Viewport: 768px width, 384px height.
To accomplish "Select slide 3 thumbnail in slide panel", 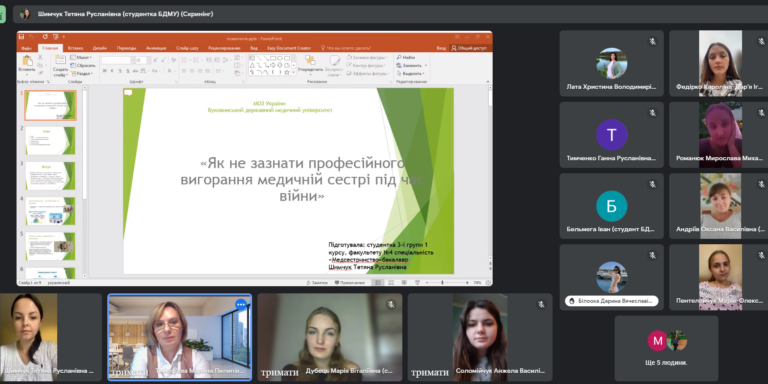I will pos(50,176).
